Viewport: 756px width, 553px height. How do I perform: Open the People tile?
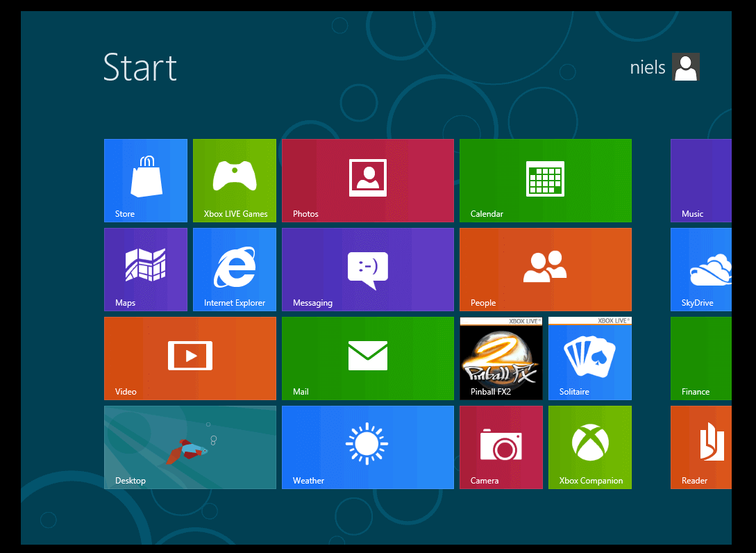tap(545, 270)
